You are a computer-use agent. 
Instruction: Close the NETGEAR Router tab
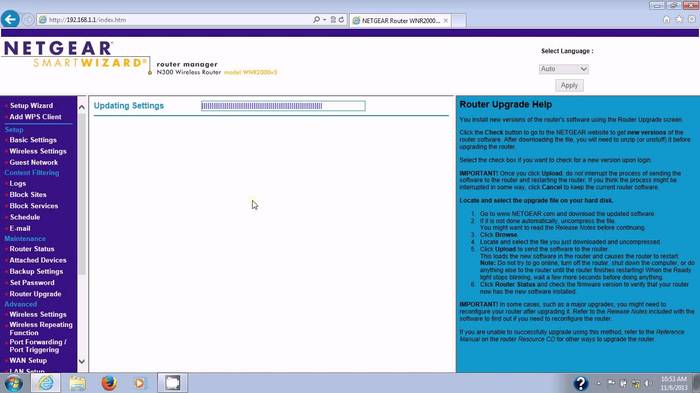[446, 21]
